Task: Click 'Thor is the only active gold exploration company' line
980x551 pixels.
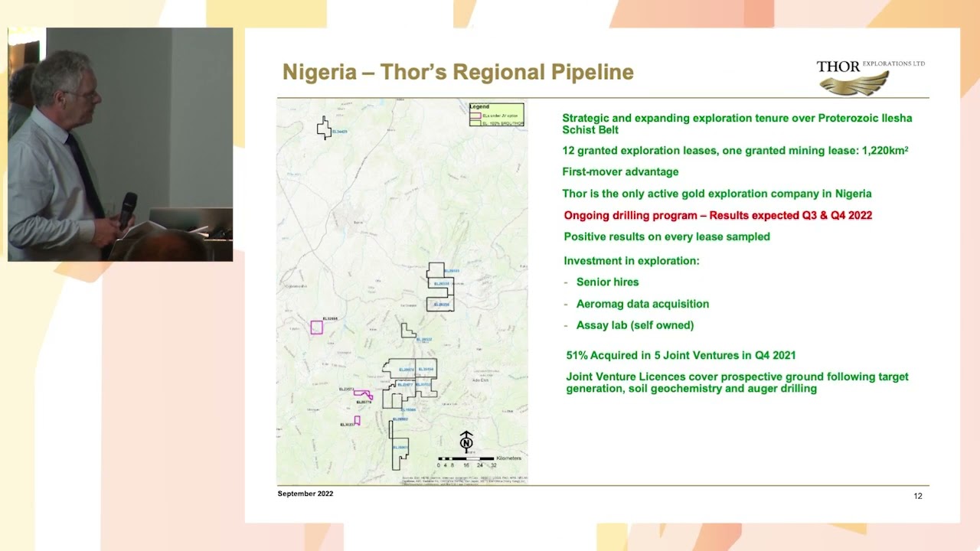Action: coord(717,194)
